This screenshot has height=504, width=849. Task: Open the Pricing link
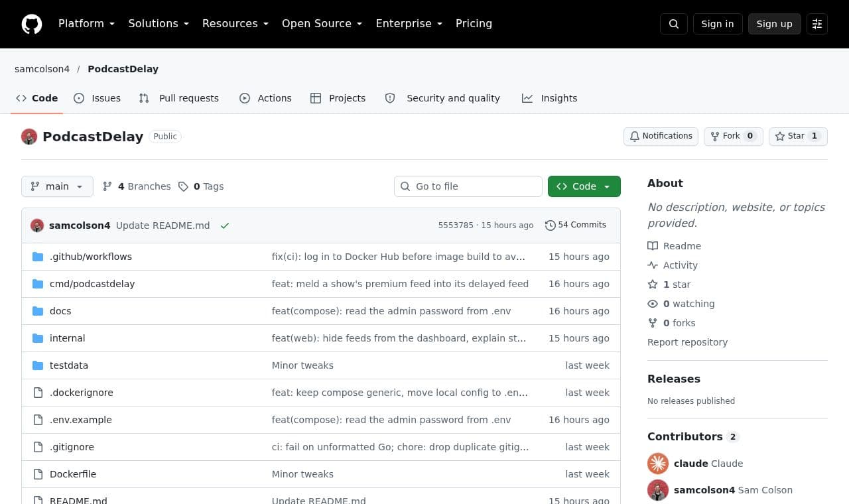(474, 24)
